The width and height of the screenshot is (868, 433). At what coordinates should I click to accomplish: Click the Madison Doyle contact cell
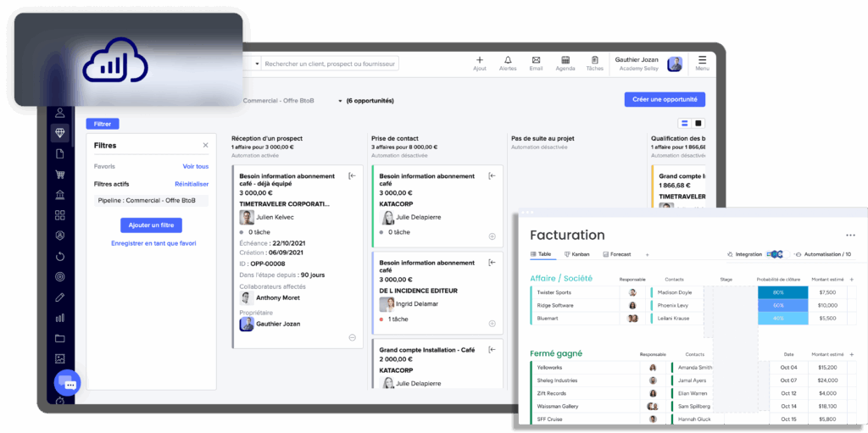point(673,292)
